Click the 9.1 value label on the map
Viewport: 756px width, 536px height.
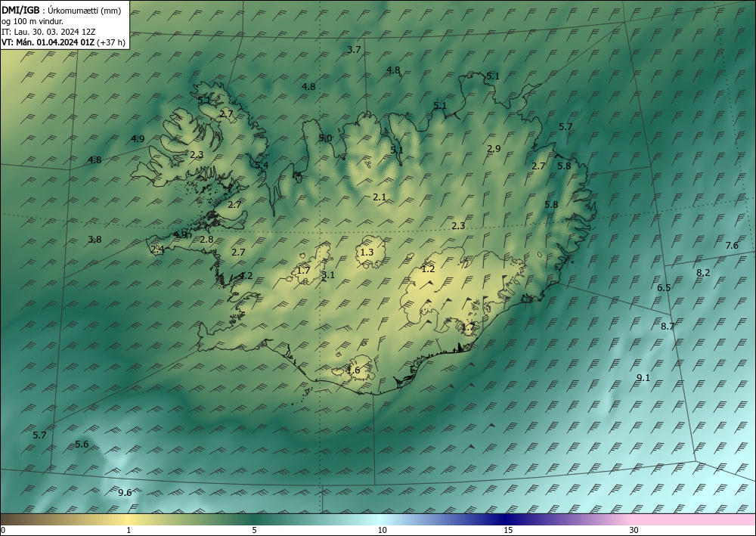643,377
